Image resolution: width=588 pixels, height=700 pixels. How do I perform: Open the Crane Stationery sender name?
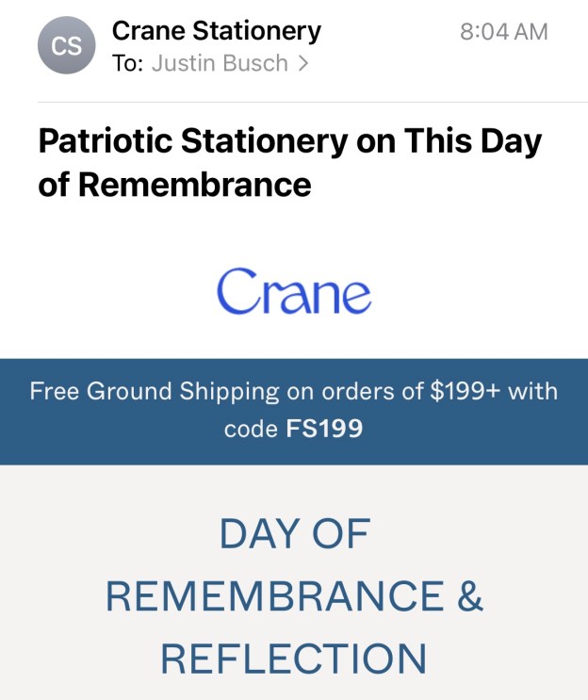click(x=216, y=31)
